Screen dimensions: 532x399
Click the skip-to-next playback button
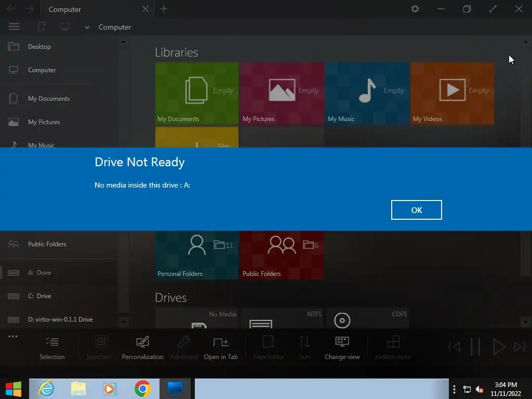520,347
